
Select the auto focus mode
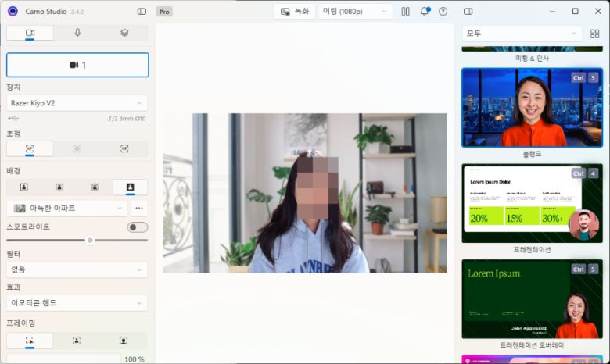pyautogui.click(x=30, y=148)
